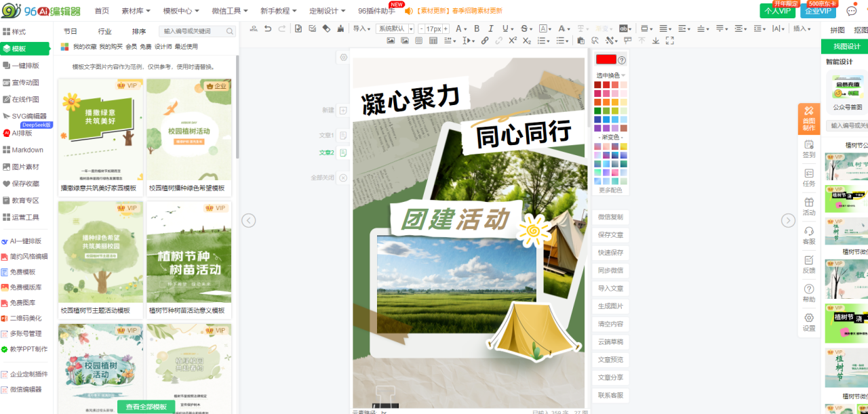Toggle bold text formatting
The width and height of the screenshot is (868, 414).
pyautogui.click(x=477, y=28)
